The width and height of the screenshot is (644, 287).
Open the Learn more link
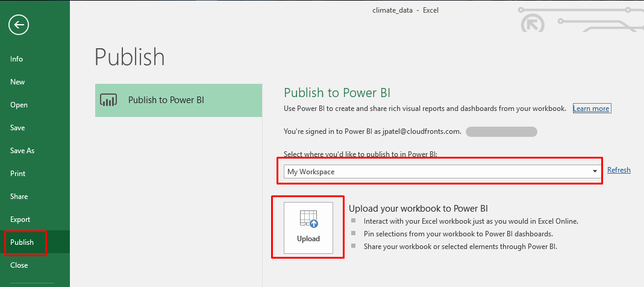point(592,109)
